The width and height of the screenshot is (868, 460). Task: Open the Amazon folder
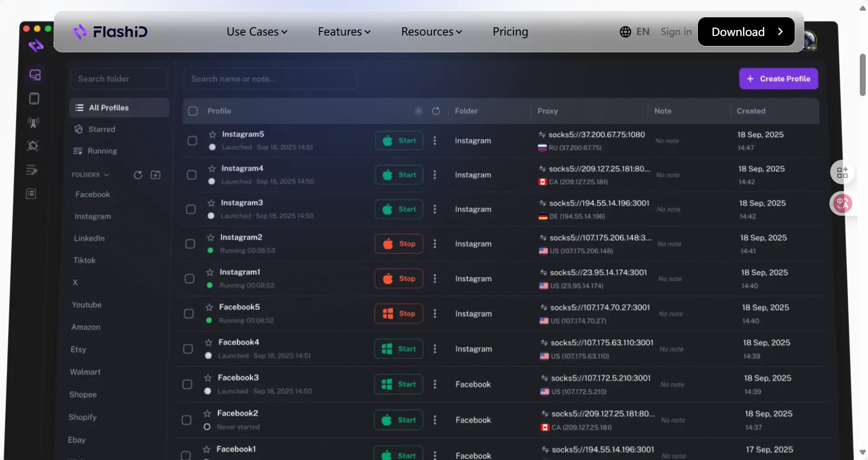86,327
